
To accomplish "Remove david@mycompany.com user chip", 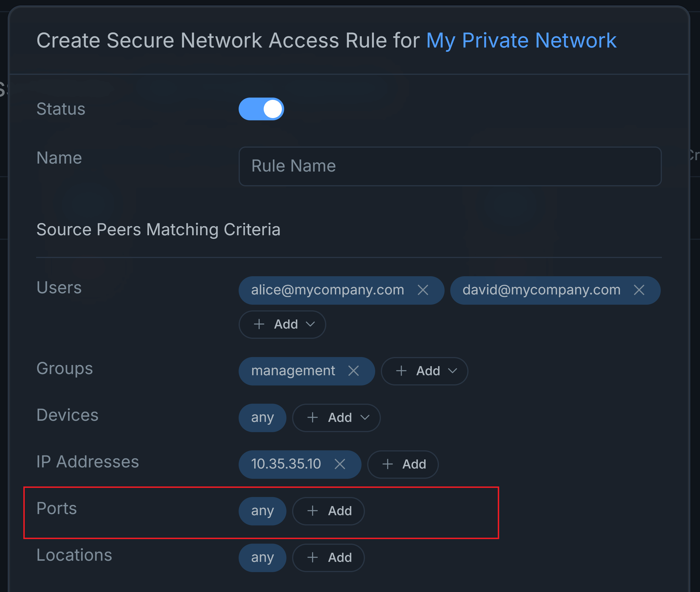I will point(639,290).
